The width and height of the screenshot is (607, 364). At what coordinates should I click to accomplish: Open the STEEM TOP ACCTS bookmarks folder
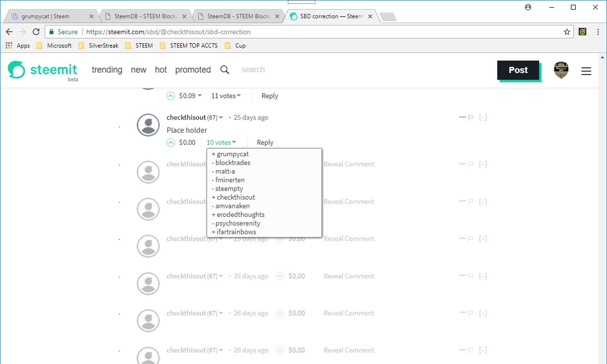189,45
